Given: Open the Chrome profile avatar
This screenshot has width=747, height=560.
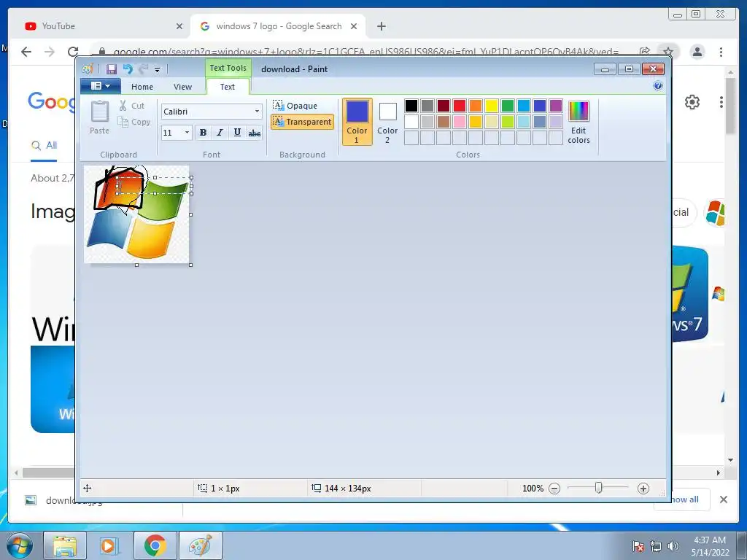Looking at the screenshot, I should (697, 52).
